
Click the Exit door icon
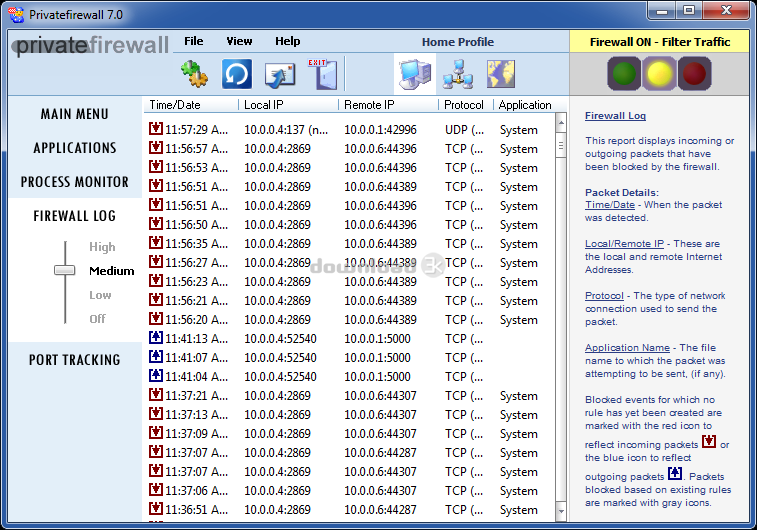click(x=322, y=73)
